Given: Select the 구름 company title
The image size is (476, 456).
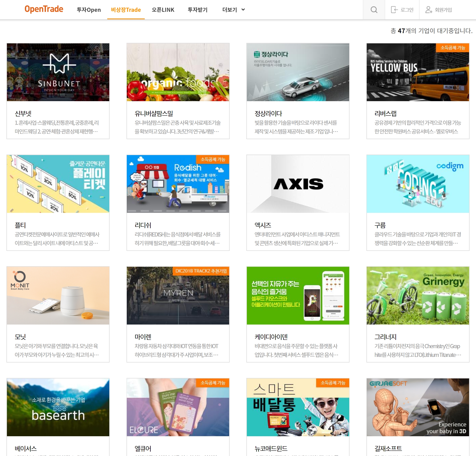Looking at the screenshot, I should [x=380, y=225].
